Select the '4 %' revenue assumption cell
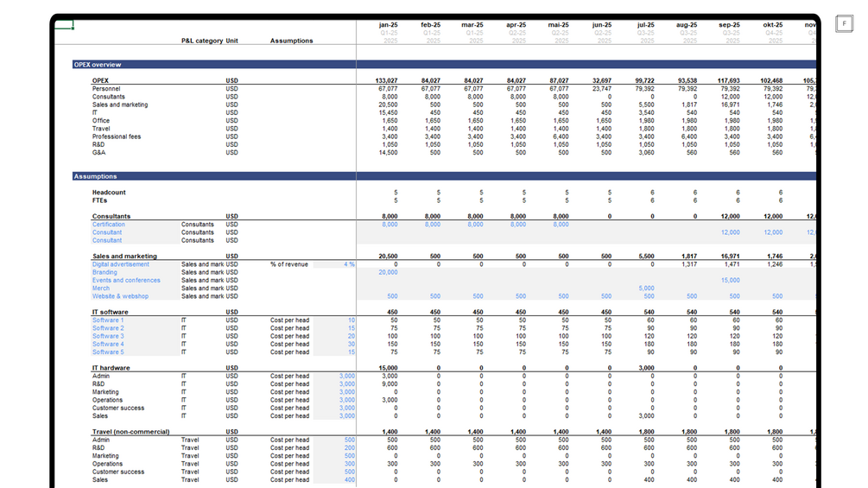868x488 pixels. pos(349,264)
